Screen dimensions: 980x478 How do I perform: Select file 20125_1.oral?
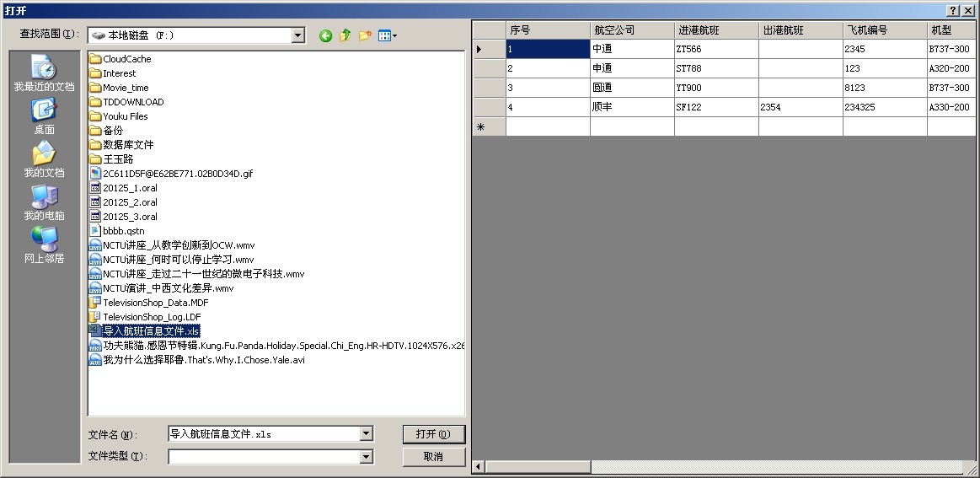click(x=123, y=188)
